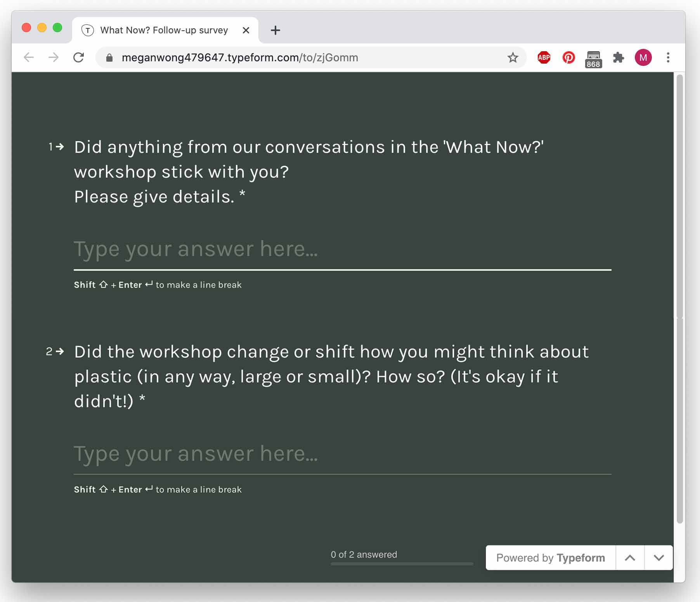Click the AdBlock Plus extension icon
Viewport: 700px width, 602px height.
[x=544, y=58]
